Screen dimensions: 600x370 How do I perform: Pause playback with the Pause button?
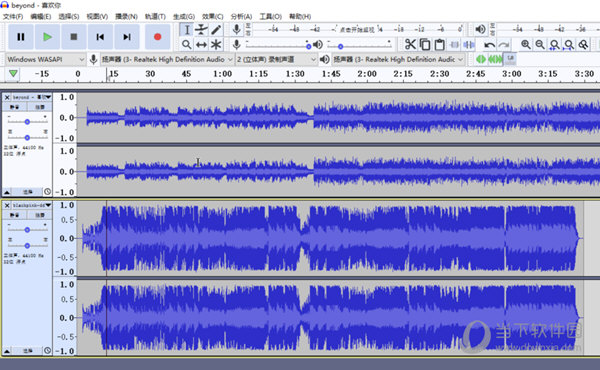pos(21,37)
